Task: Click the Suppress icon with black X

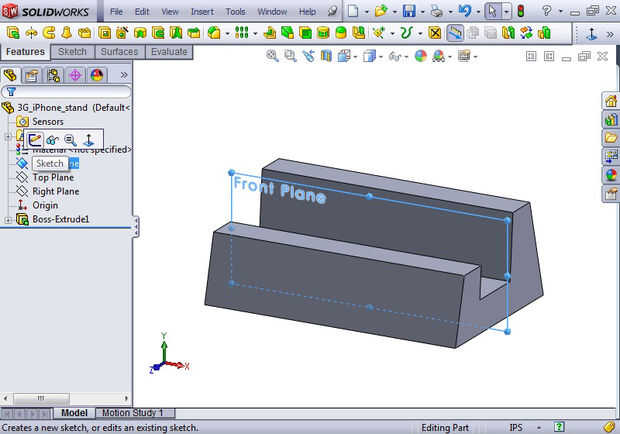Action: tap(435, 32)
